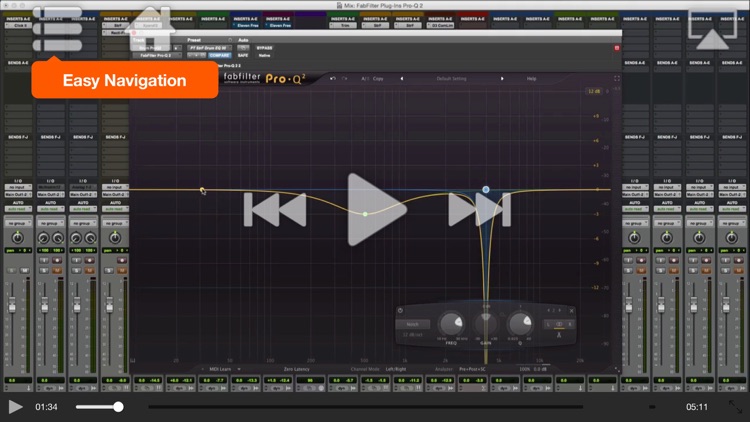This screenshot has width=750, height=422.
Task: Click the small play button beside 01:34
Action: [x=15, y=407]
